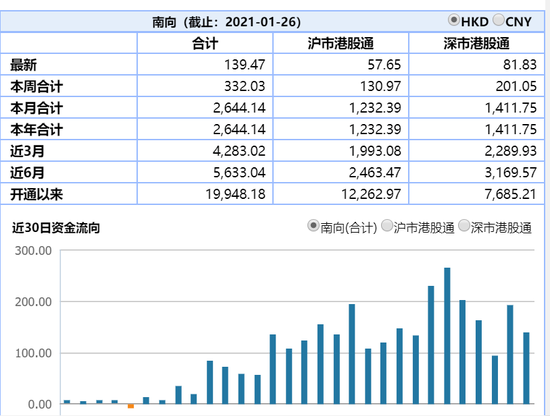Click the 南向 (截止: 2021-01-26) title header
The width and height of the screenshot is (550, 416).
(226, 22)
